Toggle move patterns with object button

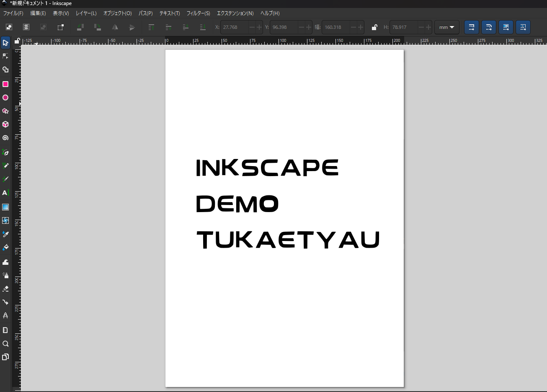click(523, 27)
